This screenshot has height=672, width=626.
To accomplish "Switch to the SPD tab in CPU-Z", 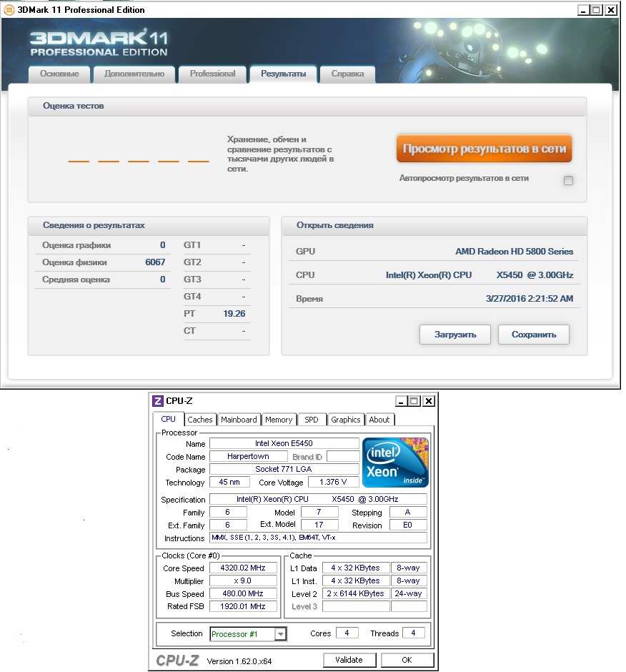I will [312, 420].
